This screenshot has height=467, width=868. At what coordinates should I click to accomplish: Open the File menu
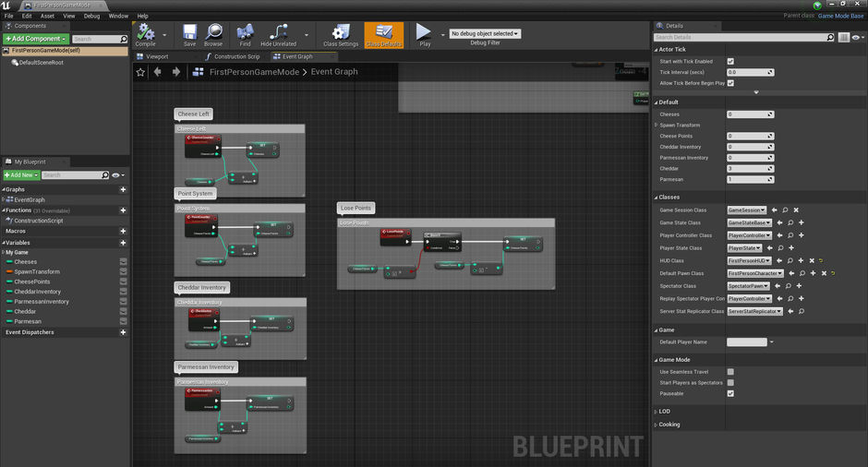pos(9,16)
